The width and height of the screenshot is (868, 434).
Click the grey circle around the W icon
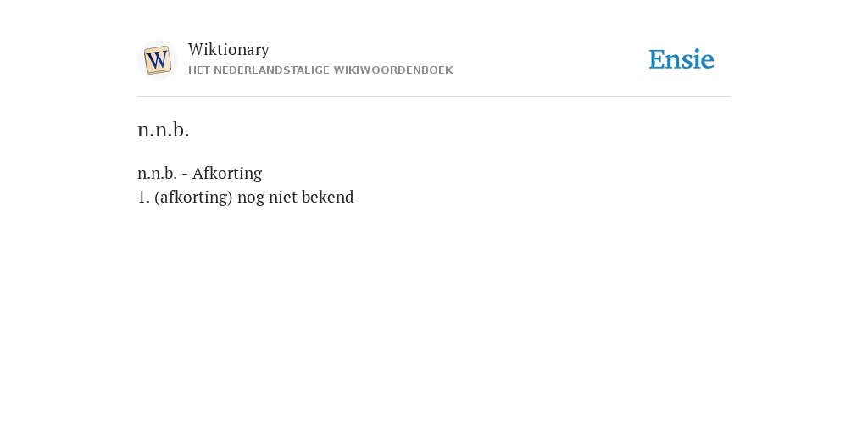point(157,60)
